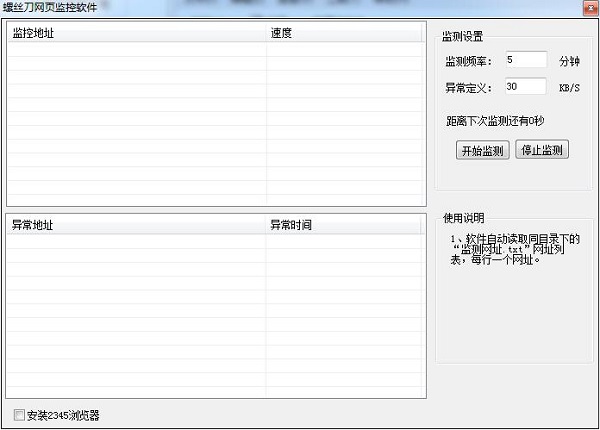600x430 pixels.
Task: Click the KB/S unit label
Action: tap(569, 88)
